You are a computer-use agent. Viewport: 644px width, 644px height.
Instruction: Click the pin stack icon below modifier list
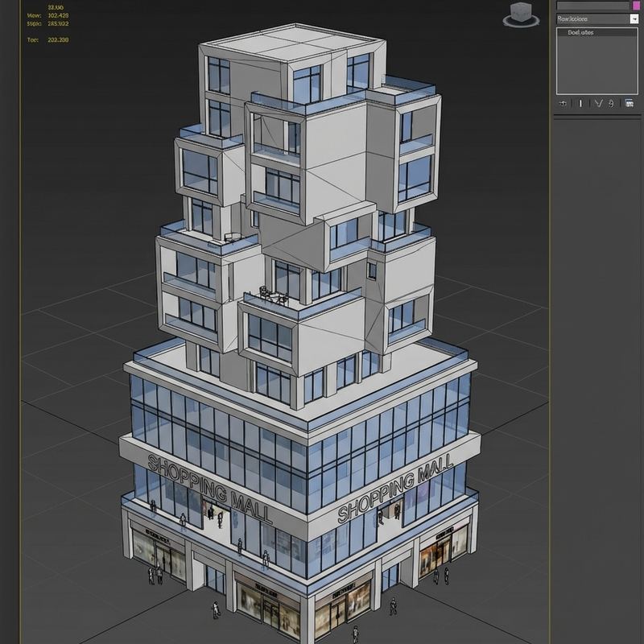click(563, 104)
